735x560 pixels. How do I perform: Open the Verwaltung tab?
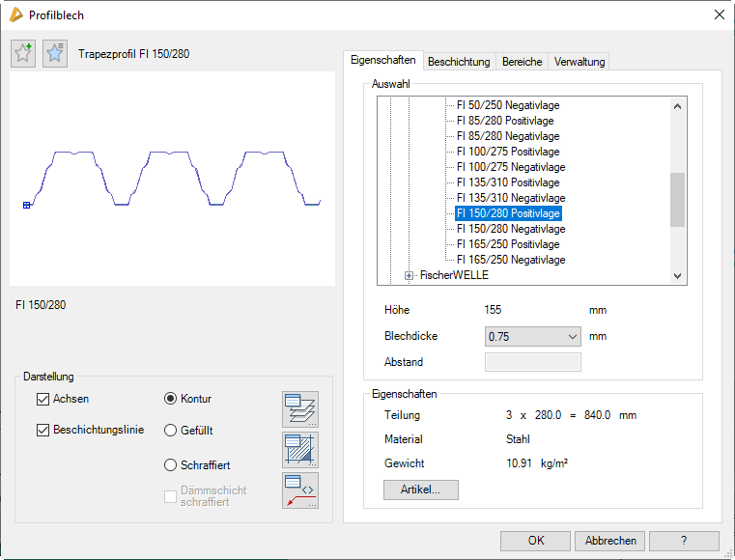click(x=580, y=62)
